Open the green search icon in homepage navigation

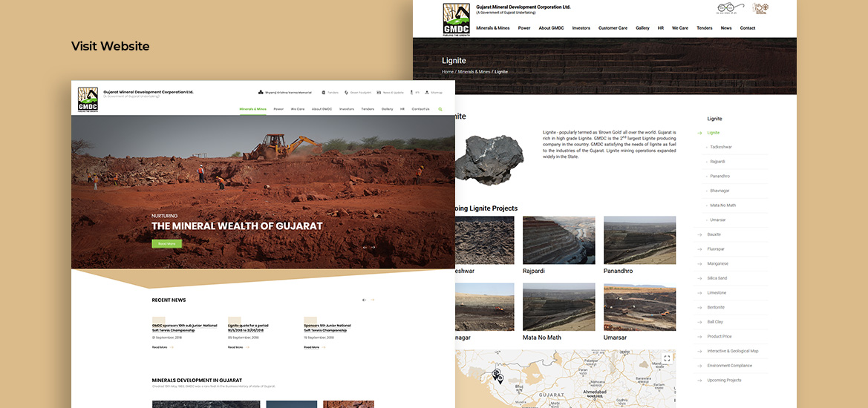[x=440, y=110]
